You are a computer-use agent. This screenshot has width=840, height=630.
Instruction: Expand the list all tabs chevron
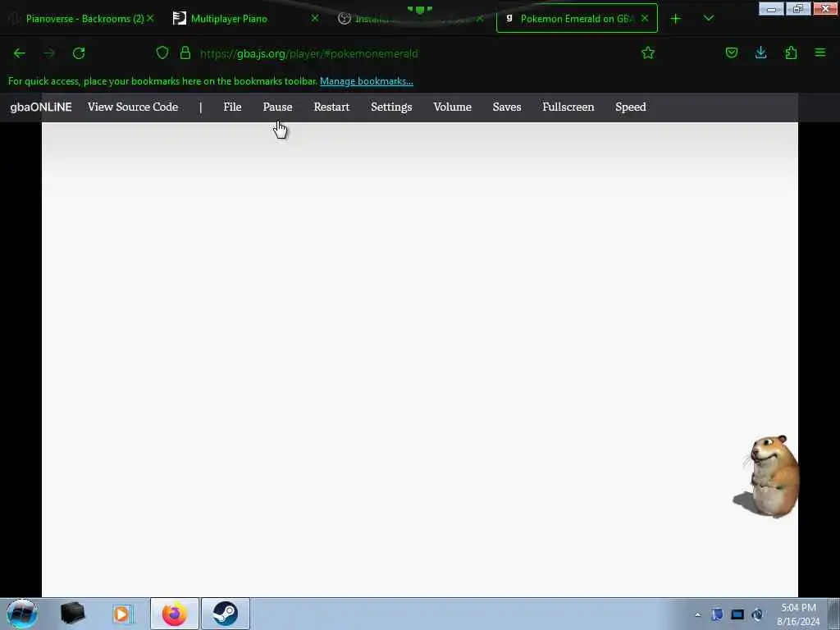tap(708, 18)
